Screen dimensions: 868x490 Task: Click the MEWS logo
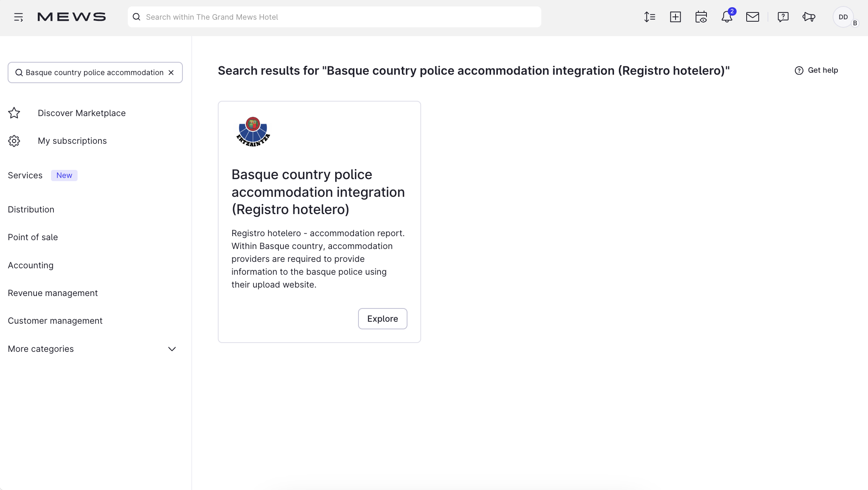pyautogui.click(x=72, y=17)
